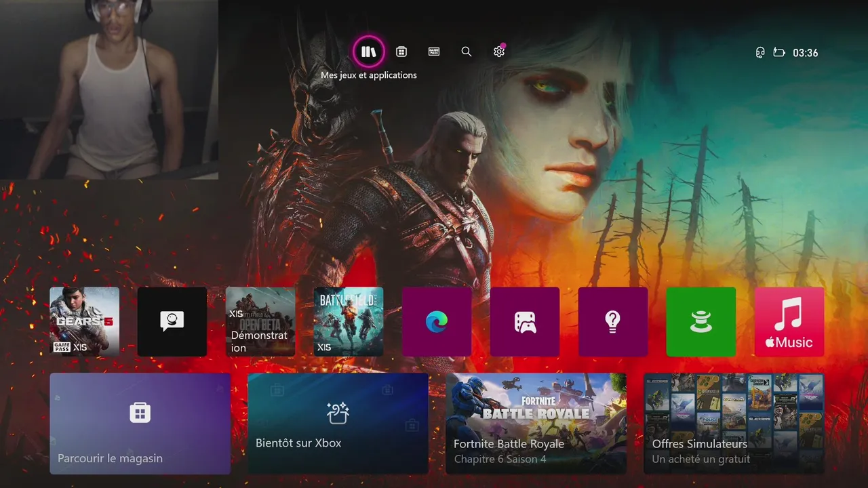Launch the Gears 5 game tile

coord(84,321)
